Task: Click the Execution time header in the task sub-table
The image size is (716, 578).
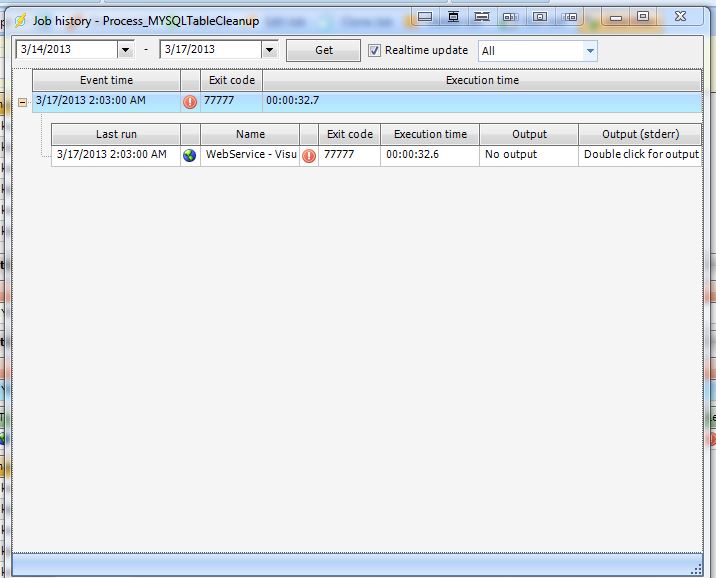Action: point(430,134)
